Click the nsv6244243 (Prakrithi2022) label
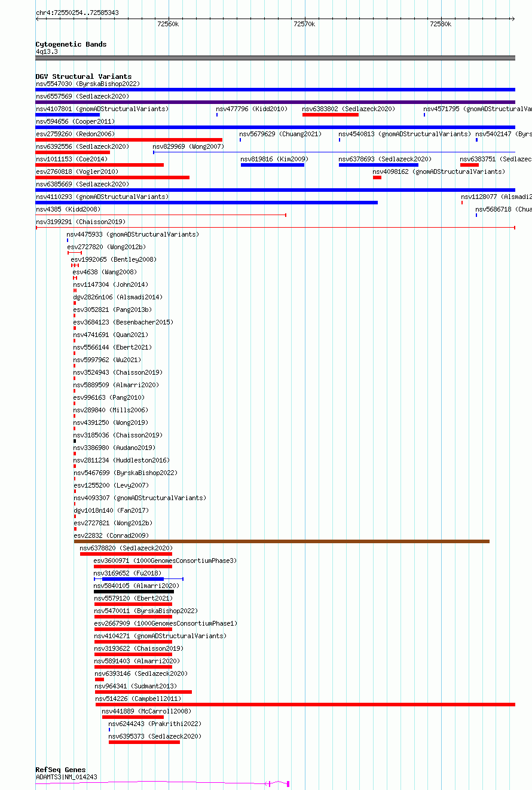This screenshot has height=790, width=532. [155, 724]
